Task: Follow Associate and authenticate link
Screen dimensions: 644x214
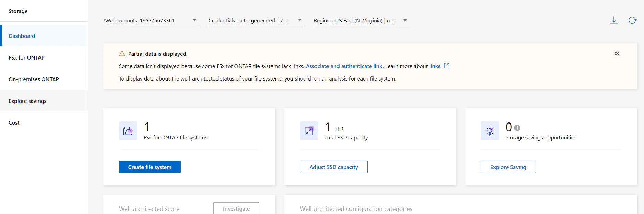Action: coord(344,66)
